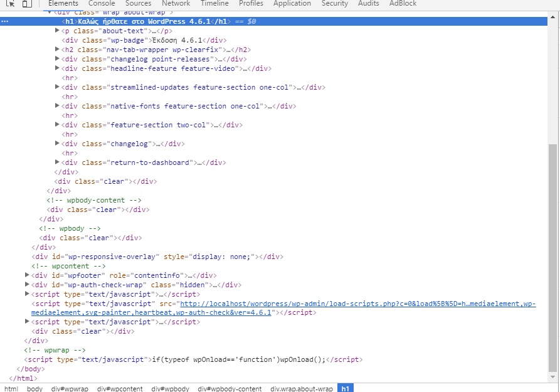
Task: Expand the p class about-text node
Action: 57,31
